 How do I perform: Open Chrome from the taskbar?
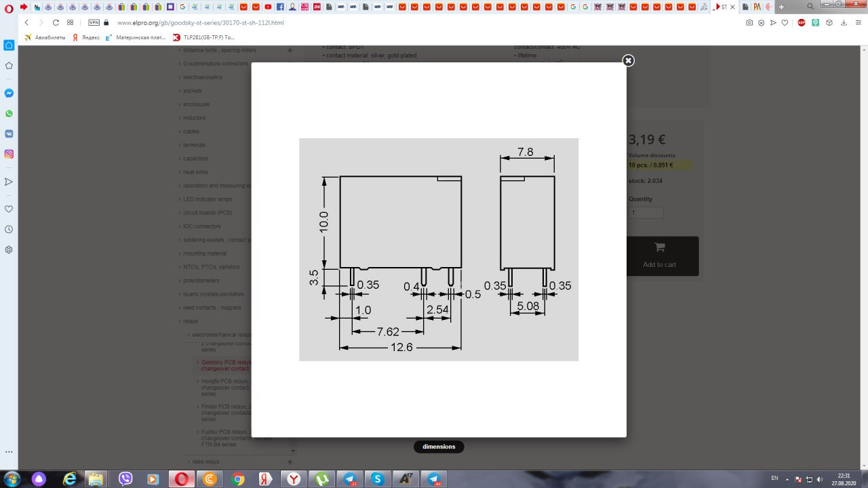(237, 479)
